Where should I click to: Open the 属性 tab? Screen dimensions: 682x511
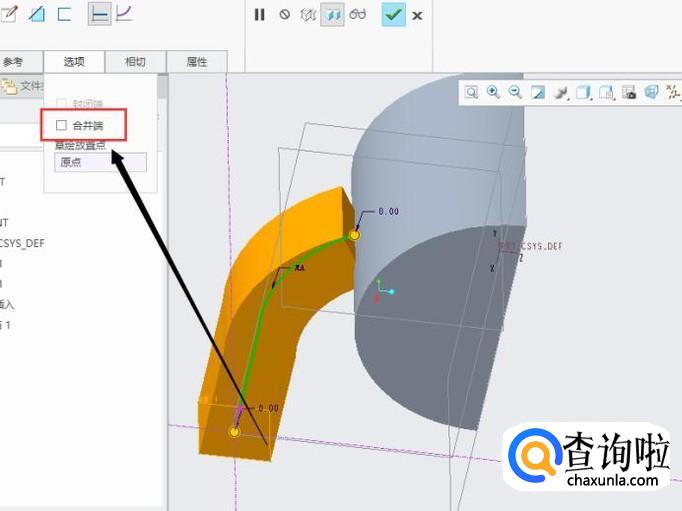[197, 62]
